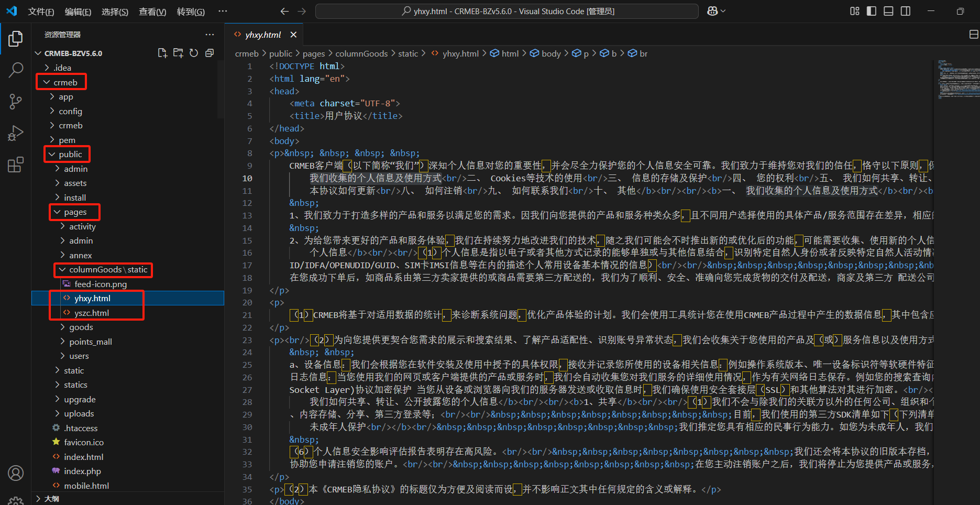Expand the activity folder
The width and height of the screenshot is (980, 505).
tap(128, 226)
